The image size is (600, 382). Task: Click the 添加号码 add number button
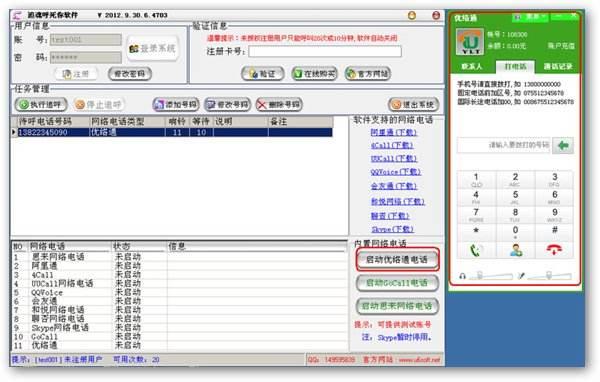[176, 104]
